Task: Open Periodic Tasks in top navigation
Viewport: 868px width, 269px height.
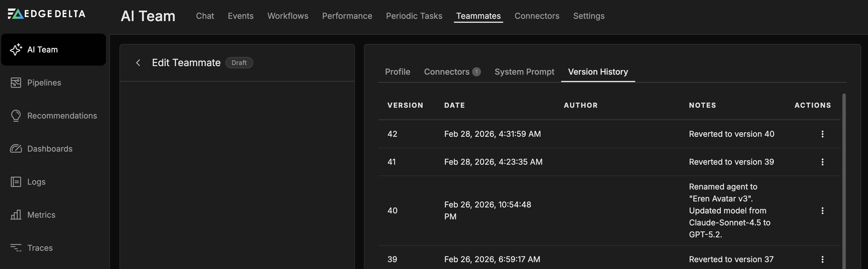Action: coord(414,16)
